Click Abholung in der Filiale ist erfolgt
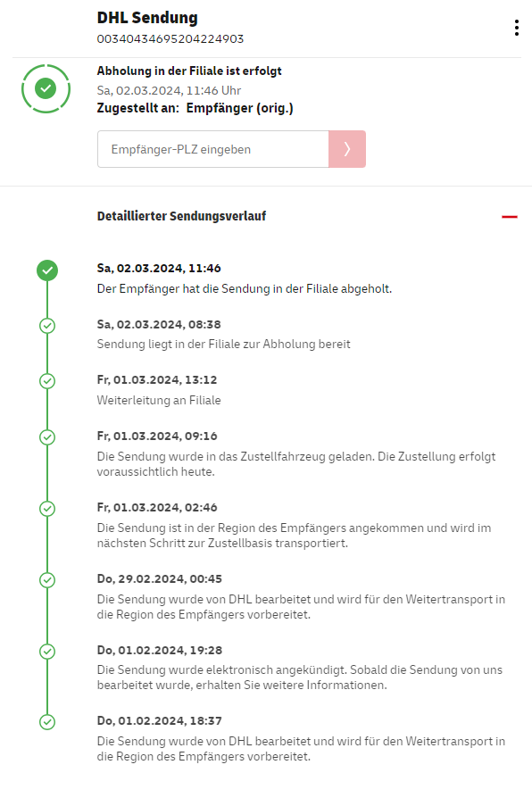The width and height of the screenshot is (532, 798). [189, 71]
